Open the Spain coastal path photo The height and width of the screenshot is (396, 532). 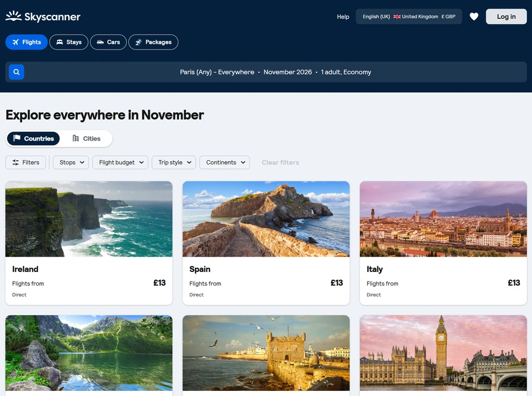coord(266,218)
